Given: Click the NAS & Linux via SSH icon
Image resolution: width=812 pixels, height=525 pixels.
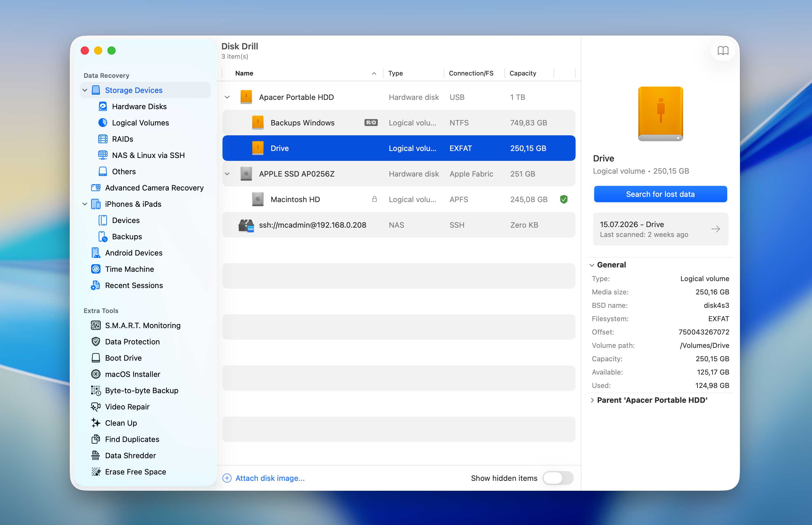Looking at the screenshot, I should 103,155.
